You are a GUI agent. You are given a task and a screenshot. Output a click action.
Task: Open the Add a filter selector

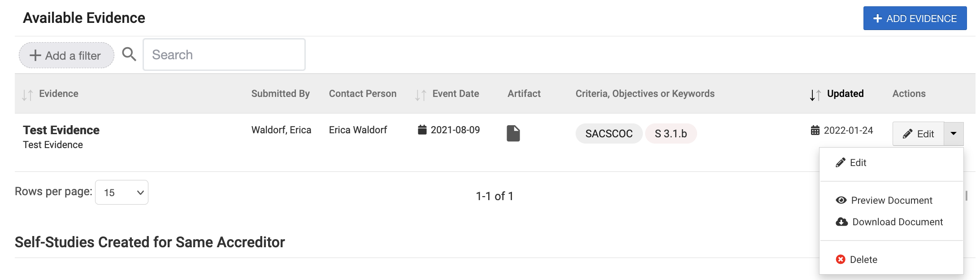click(x=66, y=55)
